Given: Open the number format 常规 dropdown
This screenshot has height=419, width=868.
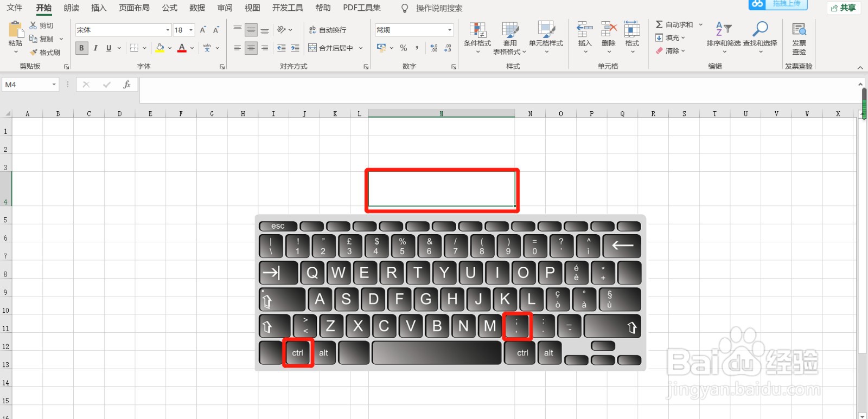Looking at the screenshot, I should coord(450,30).
